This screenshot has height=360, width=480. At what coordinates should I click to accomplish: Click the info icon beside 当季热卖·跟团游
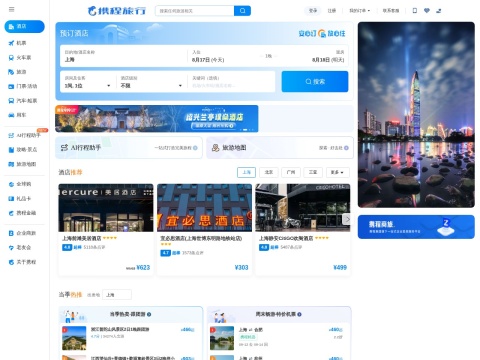pos(149,314)
